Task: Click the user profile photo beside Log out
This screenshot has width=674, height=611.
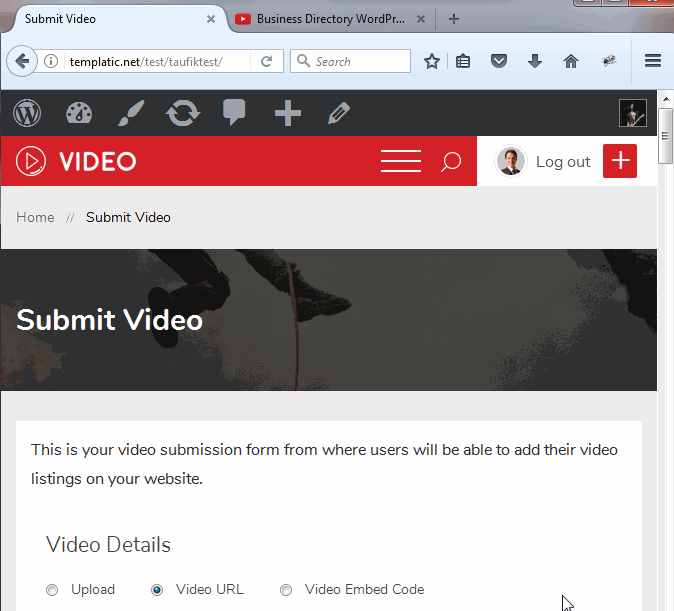Action: point(510,161)
